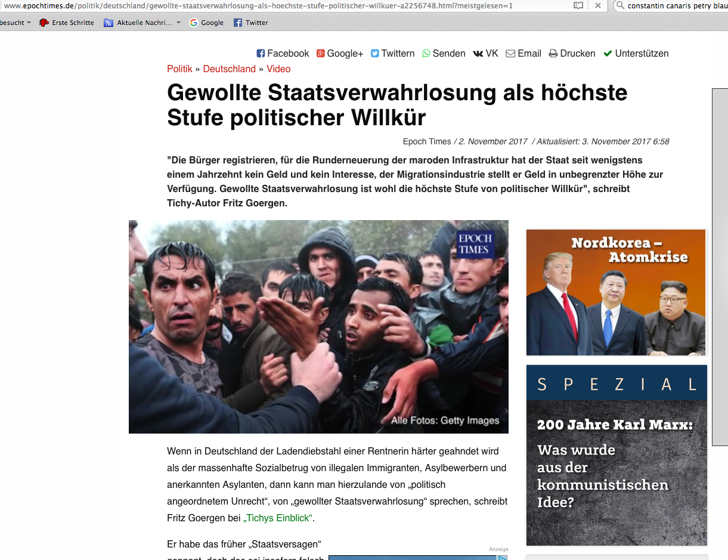
Task: Click the byline Epoch Times
Action: 427,142
